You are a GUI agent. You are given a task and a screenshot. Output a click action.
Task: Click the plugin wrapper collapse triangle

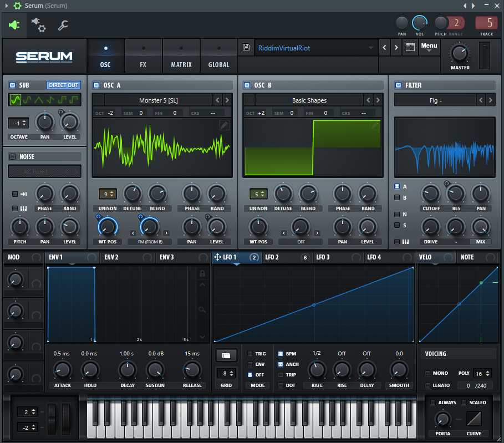pos(7,6)
